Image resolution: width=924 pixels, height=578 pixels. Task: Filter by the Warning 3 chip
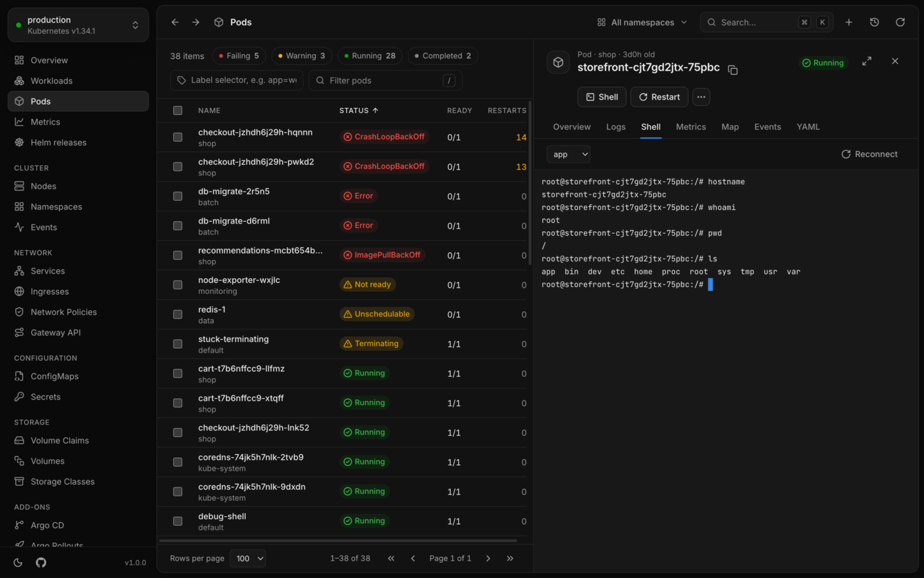click(302, 56)
